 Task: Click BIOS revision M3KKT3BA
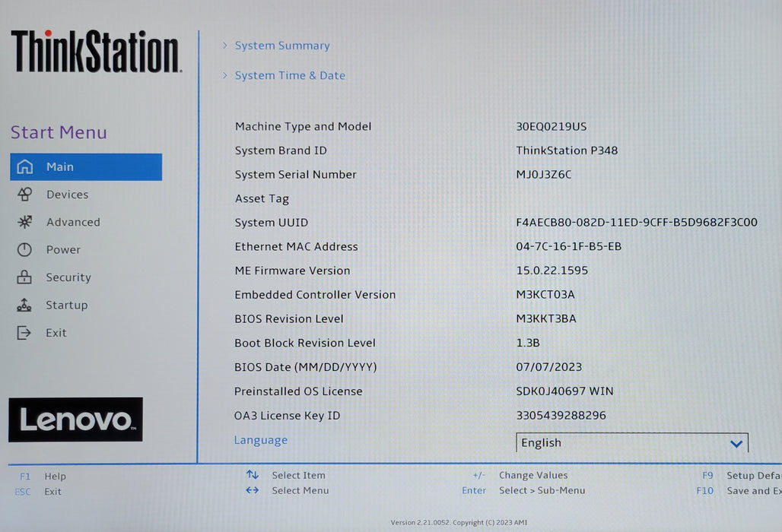pyautogui.click(x=546, y=318)
